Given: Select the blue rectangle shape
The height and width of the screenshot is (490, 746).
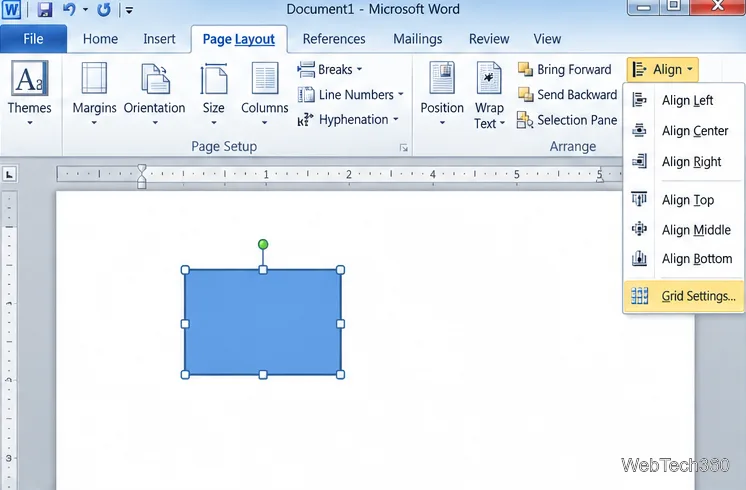Looking at the screenshot, I should (263, 323).
